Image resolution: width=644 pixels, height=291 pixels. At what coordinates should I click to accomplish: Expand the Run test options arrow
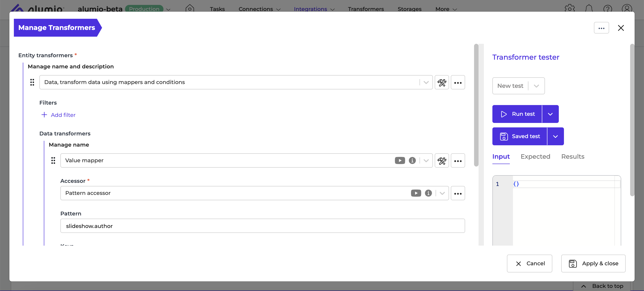click(x=550, y=114)
